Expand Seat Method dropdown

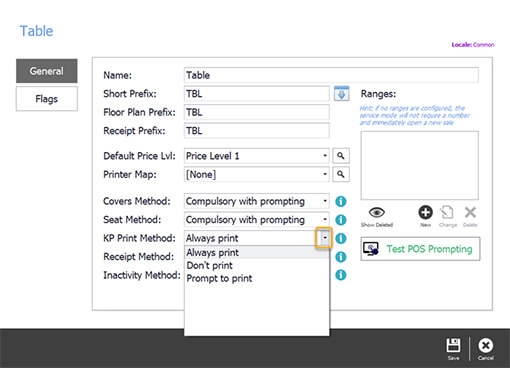pos(325,220)
